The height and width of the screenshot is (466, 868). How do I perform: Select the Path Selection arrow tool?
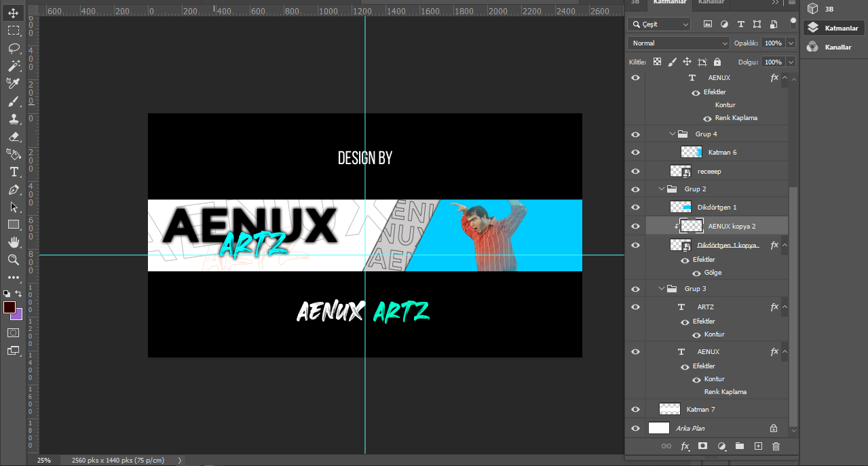click(x=14, y=207)
